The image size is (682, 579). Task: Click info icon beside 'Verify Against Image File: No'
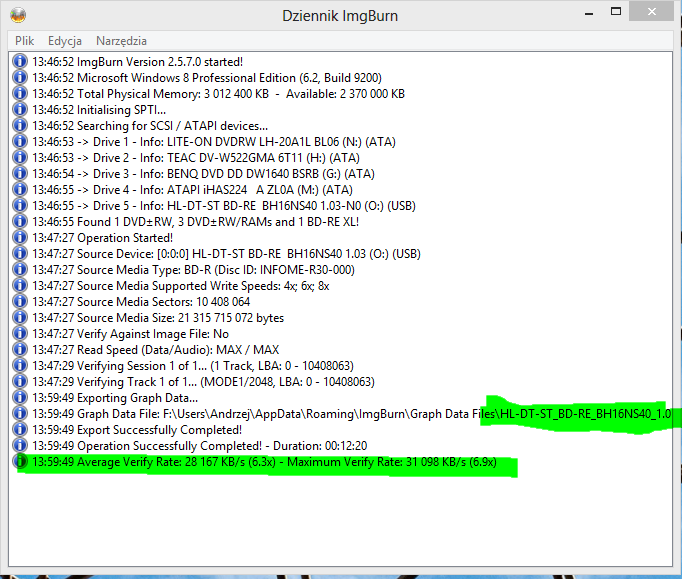click(20, 333)
